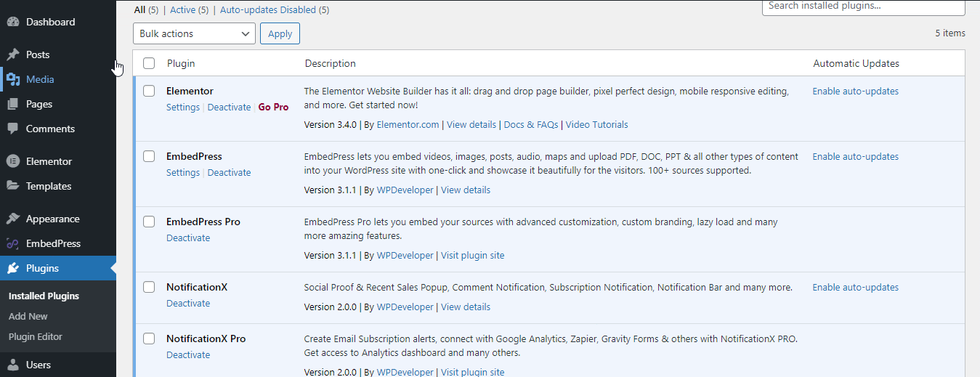Image resolution: width=980 pixels, height=377 pixels.
Task: Click the Templates folder icon
Action: tap(13, 186)
